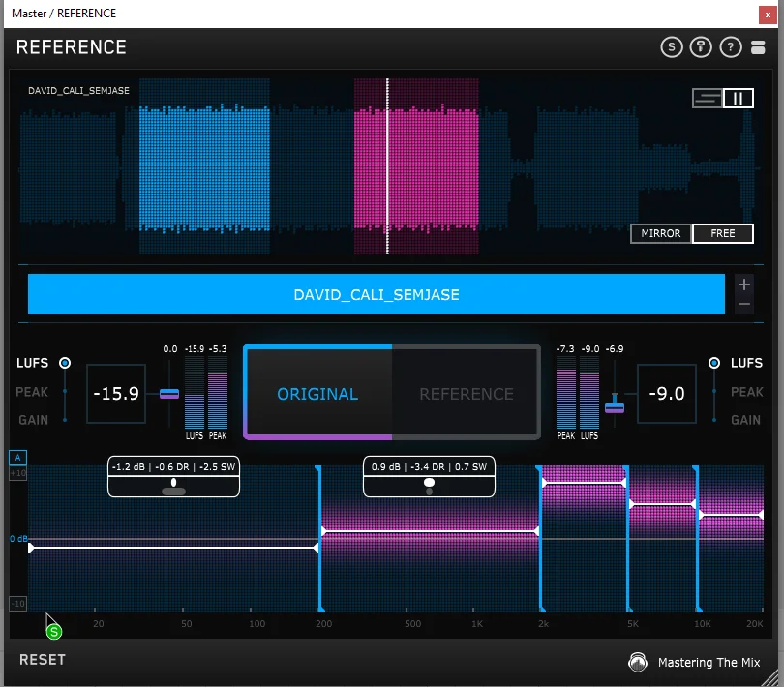Choose GAIN mode on the right side
Viewport: 784px width, 687px height.
[x=745, y=420]
